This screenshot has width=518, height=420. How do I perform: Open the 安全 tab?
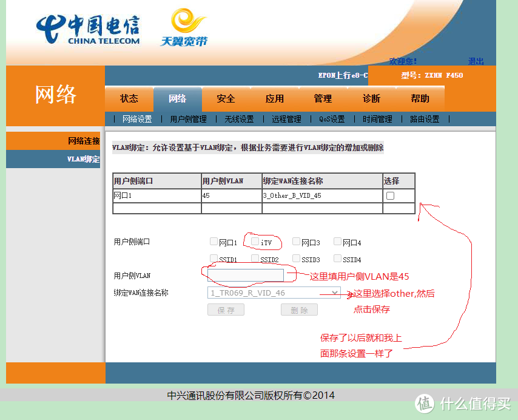pos(226,98)
